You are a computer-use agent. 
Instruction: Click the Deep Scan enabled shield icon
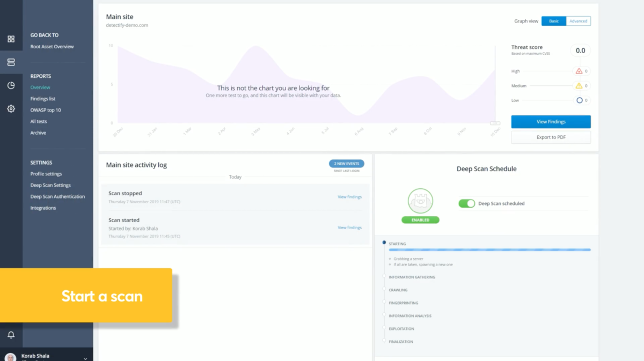420,202
